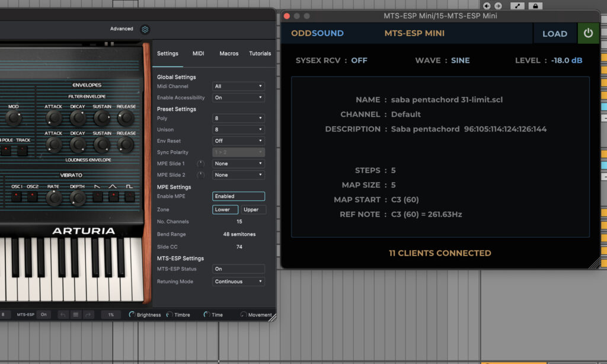The width and height of the screenshot is (607, 364).
Task: Click the Brightness macro knob
Action: click(132, 314)
